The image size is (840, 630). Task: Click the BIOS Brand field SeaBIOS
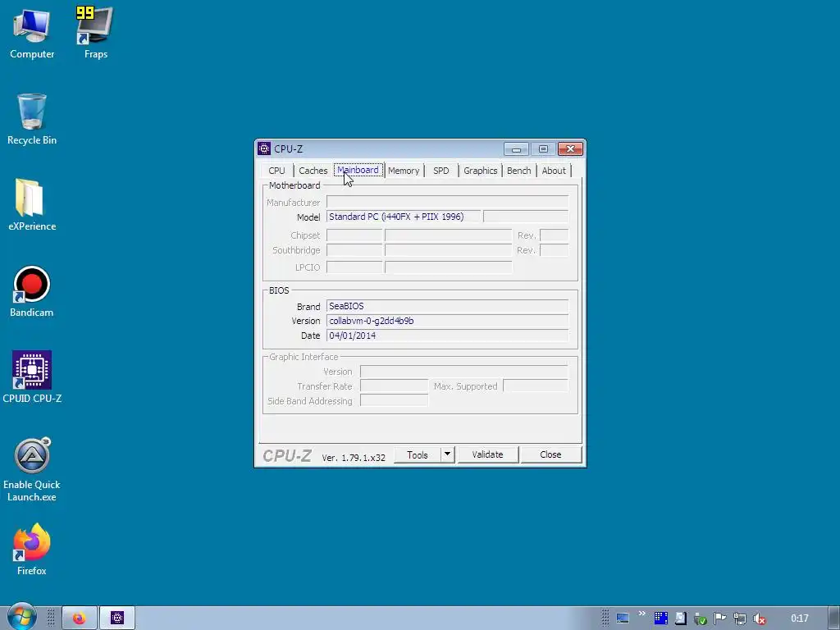tap(447, 306)
